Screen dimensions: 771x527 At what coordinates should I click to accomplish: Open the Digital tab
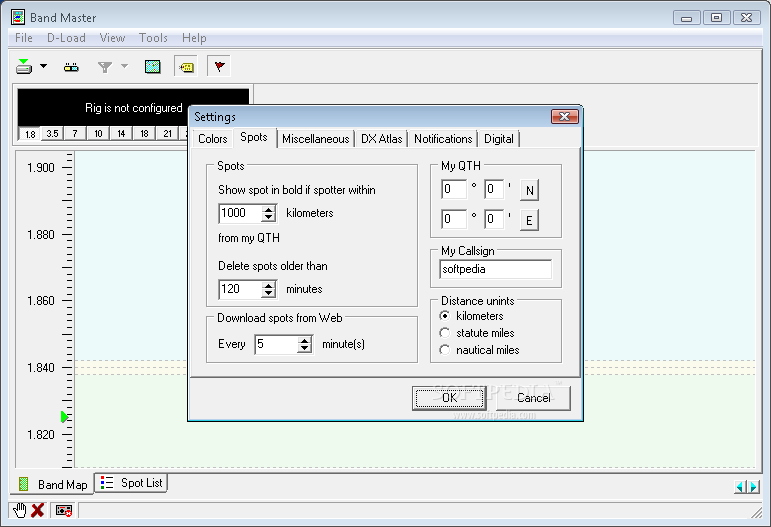(499, 139)
